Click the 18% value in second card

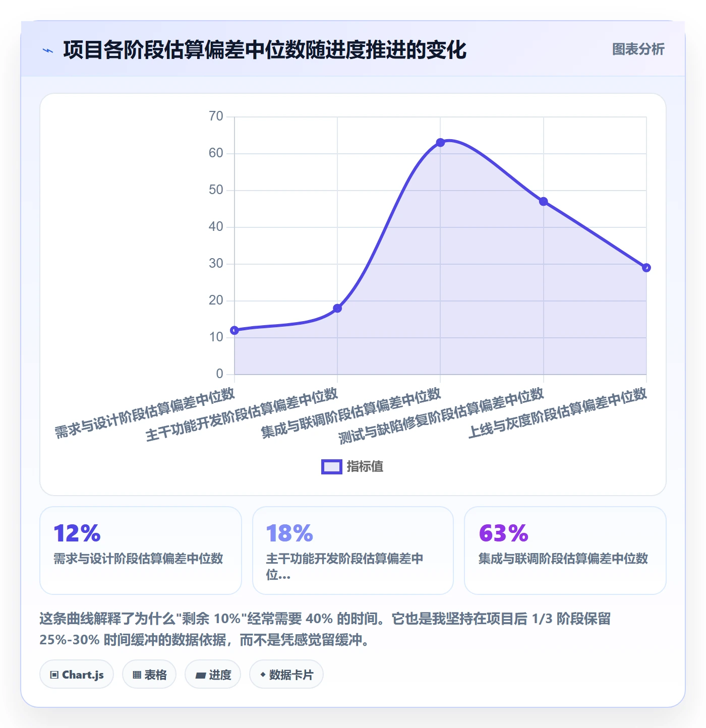point(289,533)
